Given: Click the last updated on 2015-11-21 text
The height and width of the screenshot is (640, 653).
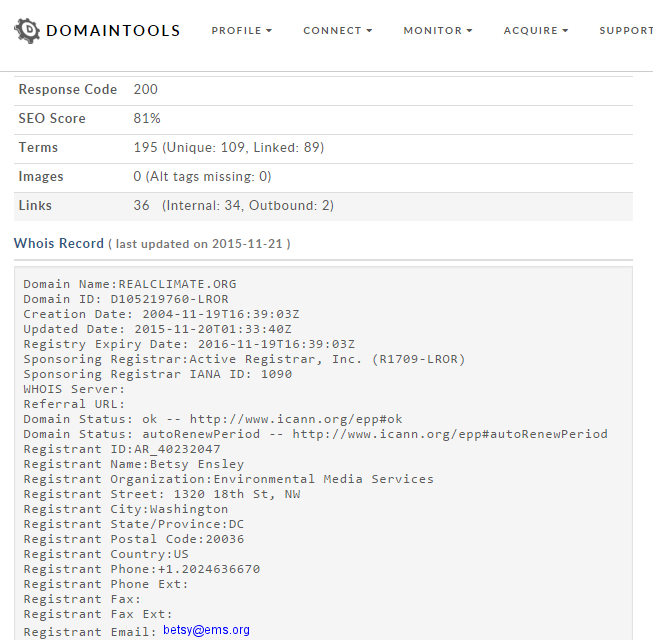Looking at the screenshot, I should tap(199, 244).
